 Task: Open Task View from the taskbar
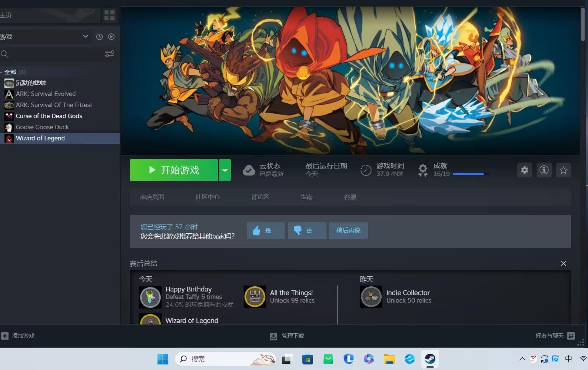pyautogui.click(x=287, y=359)
